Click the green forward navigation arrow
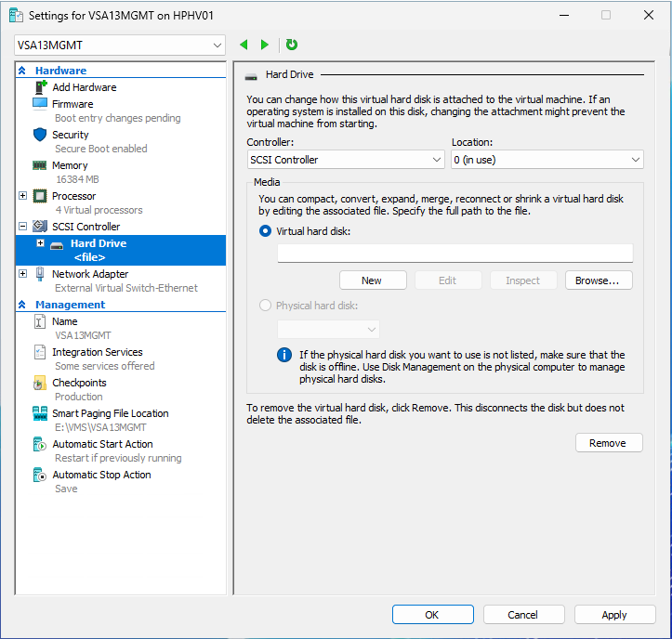672x639 pixels. point(265,45)
